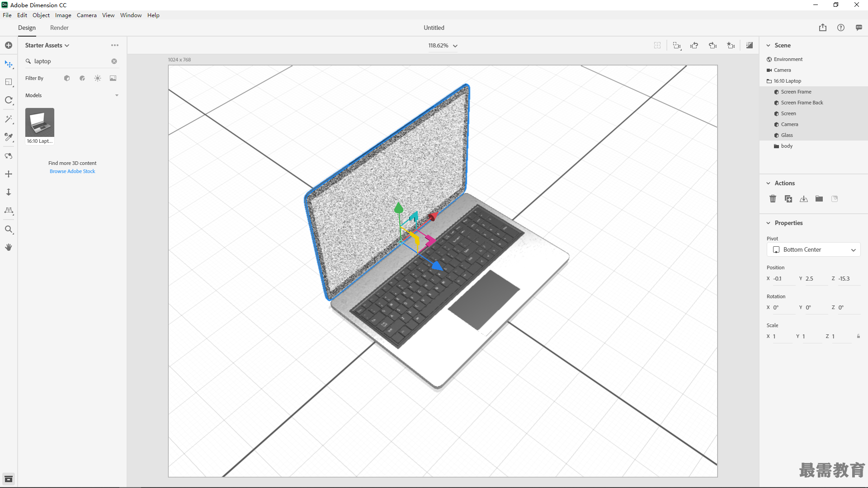Click the Position X field

coord(783,278)
